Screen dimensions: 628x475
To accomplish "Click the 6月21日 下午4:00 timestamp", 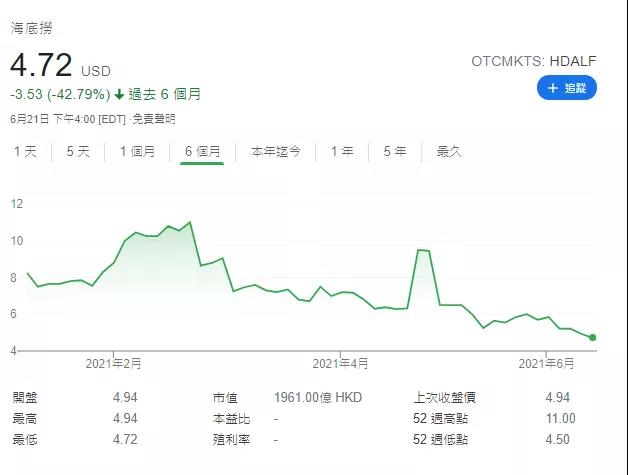I will pyautogui.click(x=68, y=119).
